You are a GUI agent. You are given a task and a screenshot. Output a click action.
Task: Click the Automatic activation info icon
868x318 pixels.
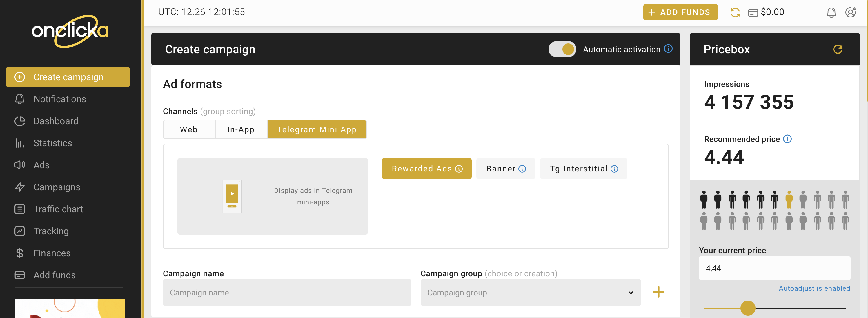[668, 49]
